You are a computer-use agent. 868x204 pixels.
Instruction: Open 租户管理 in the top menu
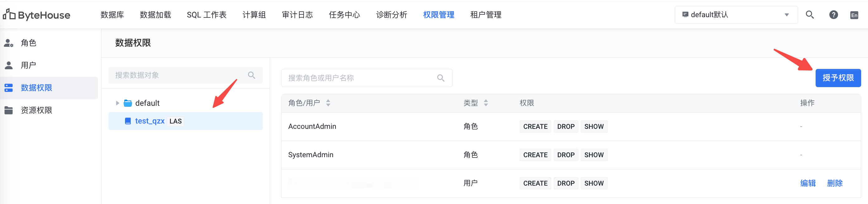(485, 15)
